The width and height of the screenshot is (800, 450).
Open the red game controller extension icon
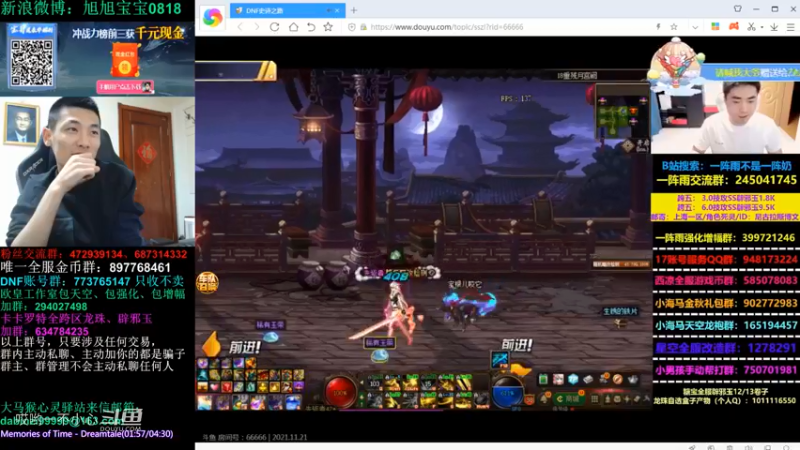(x=734, y=27)
